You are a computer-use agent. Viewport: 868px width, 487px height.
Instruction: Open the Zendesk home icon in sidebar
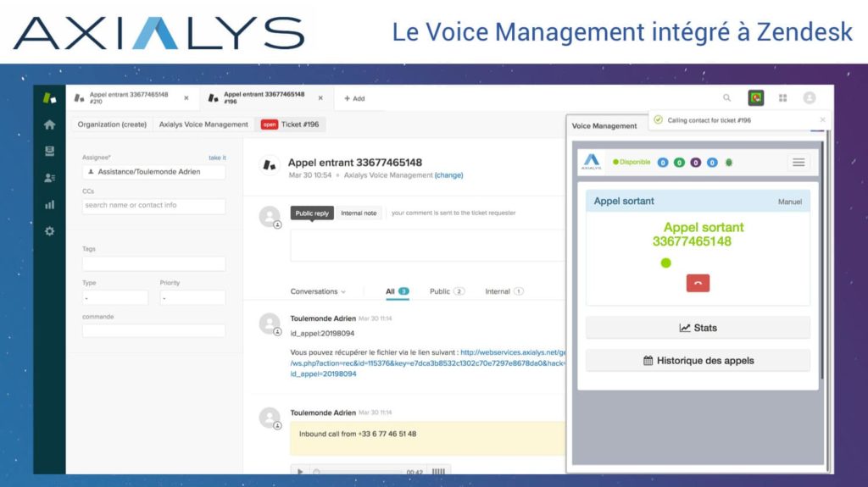[49, 125]
